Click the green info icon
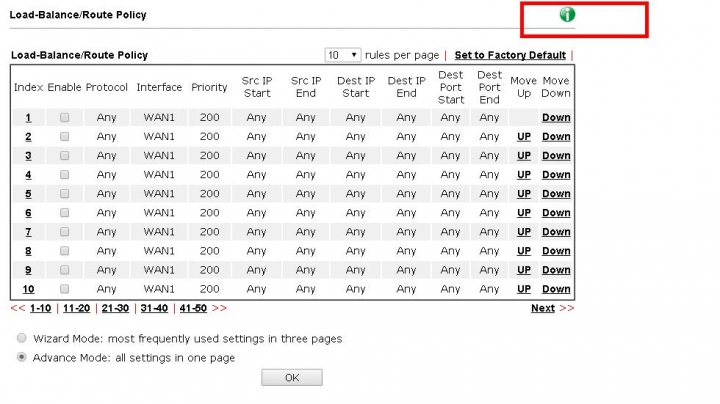Screen dimensions: 720x404 tap(567, 15)
